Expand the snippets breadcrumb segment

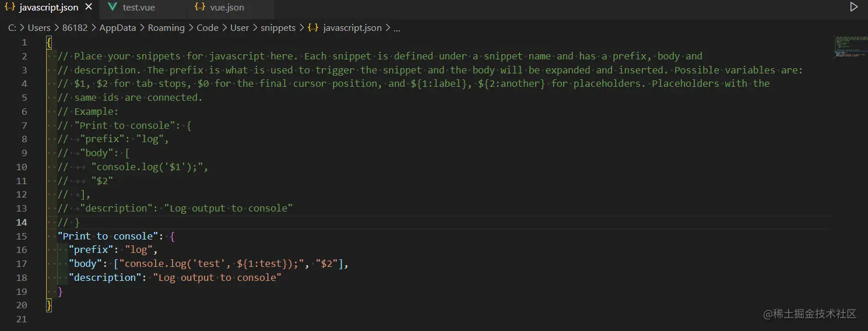coord(278,27)
